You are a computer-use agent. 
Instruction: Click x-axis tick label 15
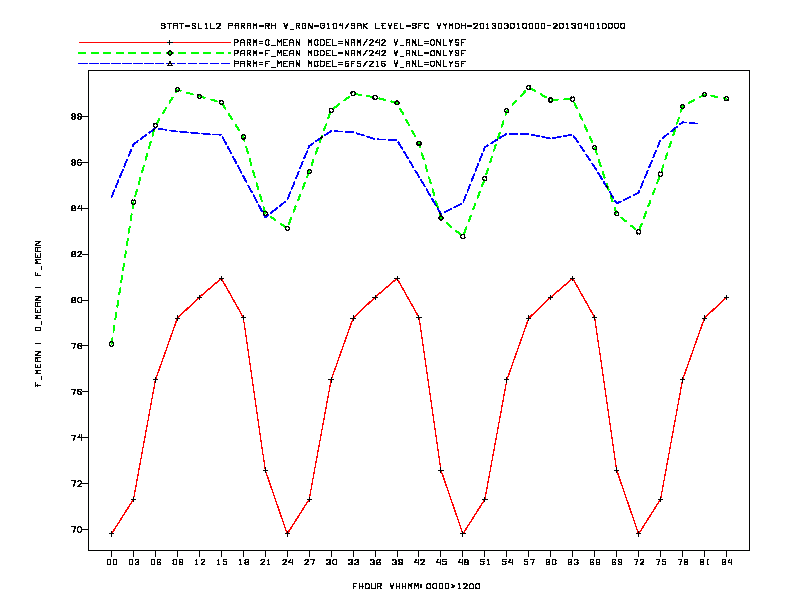(x=221, y=562)
